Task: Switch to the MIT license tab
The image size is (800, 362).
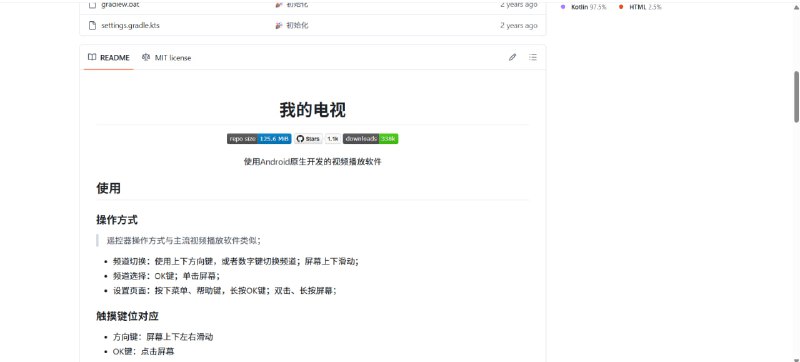Action: click(166, 58)
